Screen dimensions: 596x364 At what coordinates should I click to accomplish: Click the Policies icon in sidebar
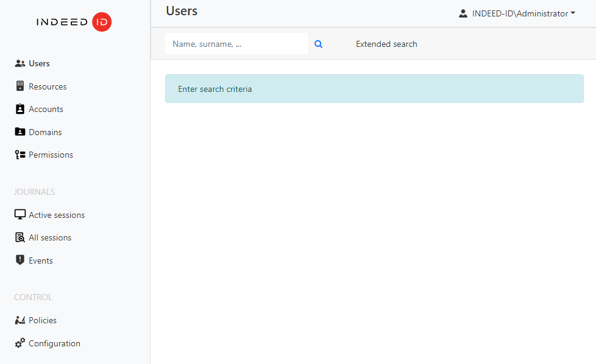[20, 320]
